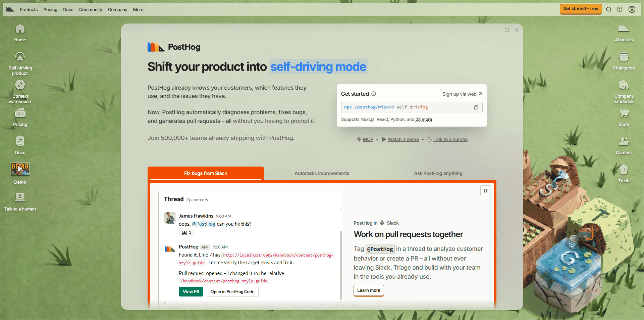Screen dimensions: 644x320
Task: Switch to Automatic improvements tab
Action: click(322, 173)
